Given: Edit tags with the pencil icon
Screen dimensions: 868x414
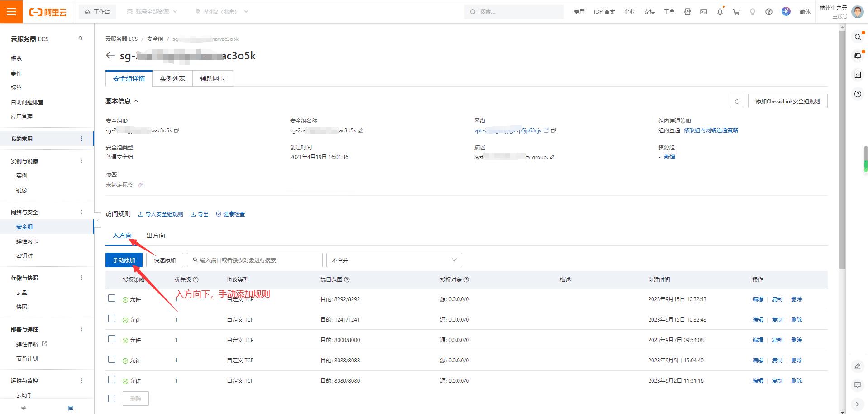Looking at the screenshot, I should pos(140,185).
